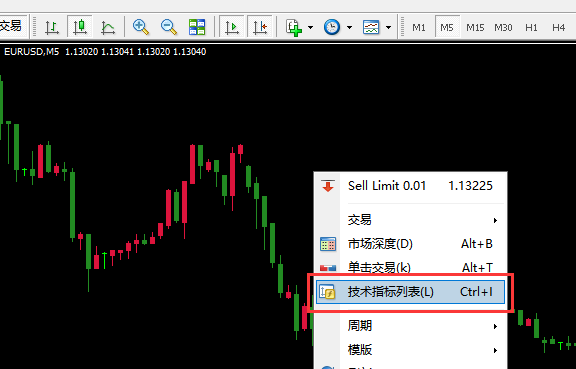Screen dimensions: 576x369
Task: Click the add indicators icon
Action: click(294, 27)
